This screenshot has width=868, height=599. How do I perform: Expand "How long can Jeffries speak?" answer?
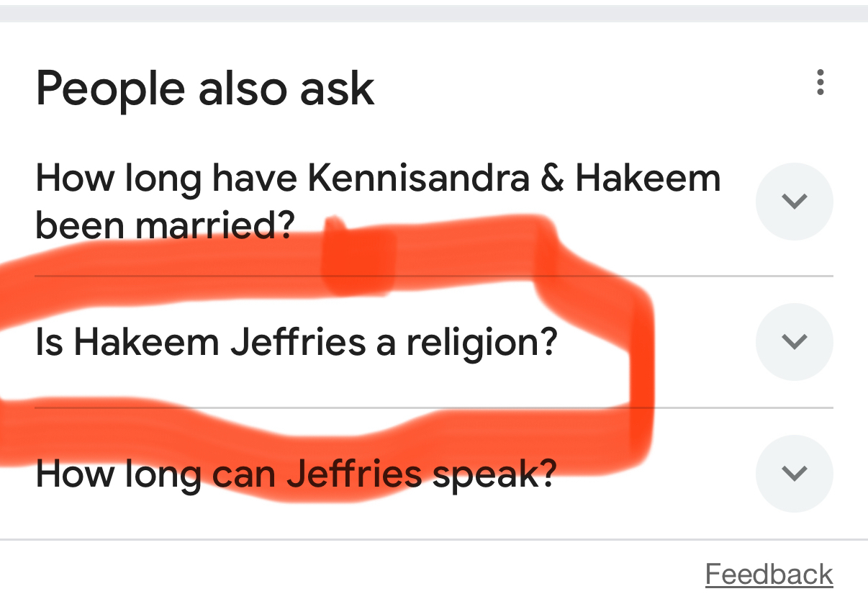pyautogui.click(x=794, y=473)
